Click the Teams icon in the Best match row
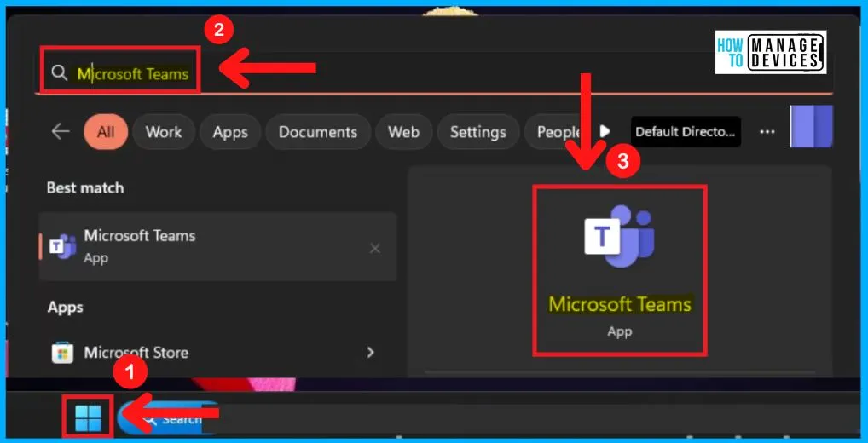 coord(62,247)
